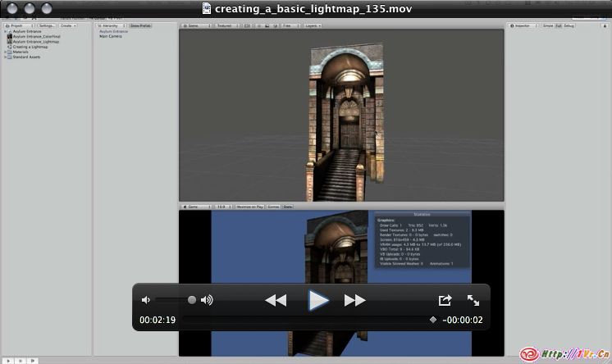The height and width of the screenshot is (364, 612).
Task: Enter fullscreen with the expand-arrows icon
Action: tap(473, 301)
